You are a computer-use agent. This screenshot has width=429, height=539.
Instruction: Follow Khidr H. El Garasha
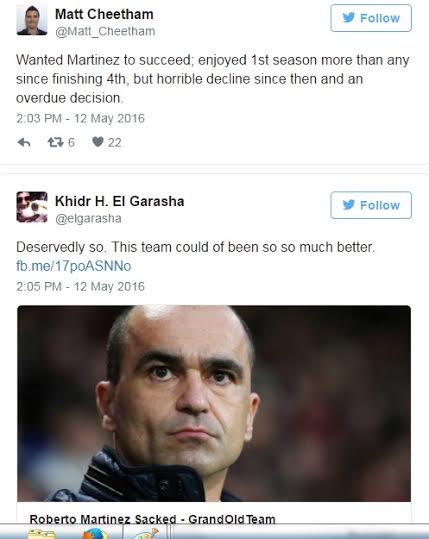371,205
